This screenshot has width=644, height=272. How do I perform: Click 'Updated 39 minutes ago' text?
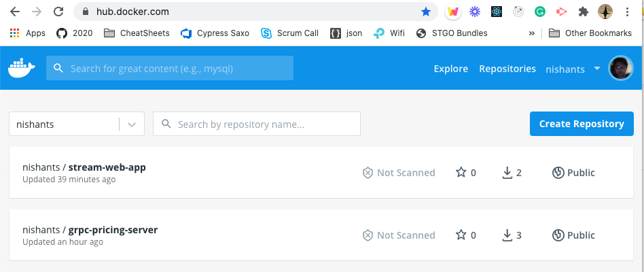pos(69,180)
